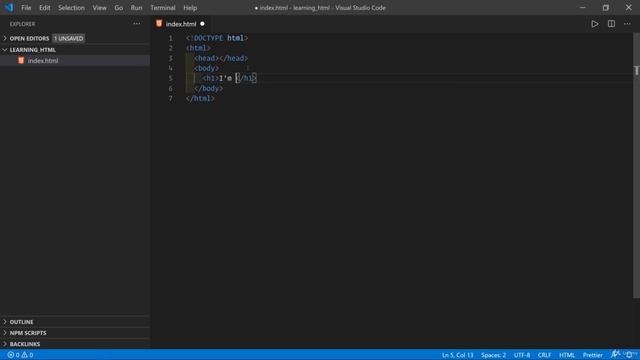Change indentation via Spaces: 2

click(x=493, y=355)
